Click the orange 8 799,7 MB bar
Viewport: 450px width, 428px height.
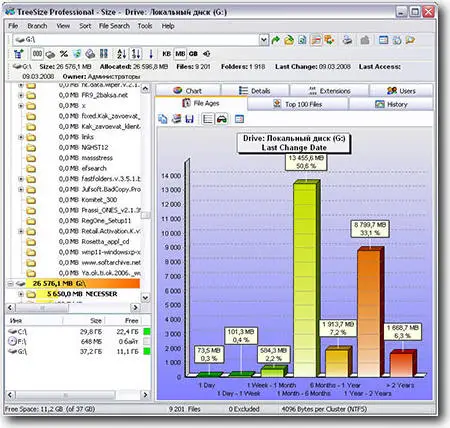tap(371, 313)
